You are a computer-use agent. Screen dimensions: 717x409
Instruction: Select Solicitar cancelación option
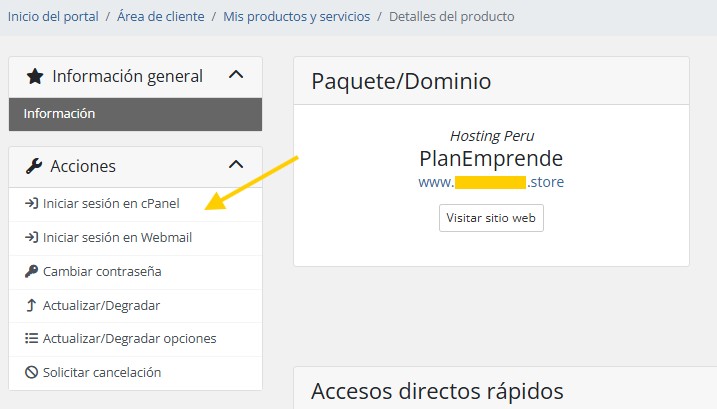click(x=135, y=373)
